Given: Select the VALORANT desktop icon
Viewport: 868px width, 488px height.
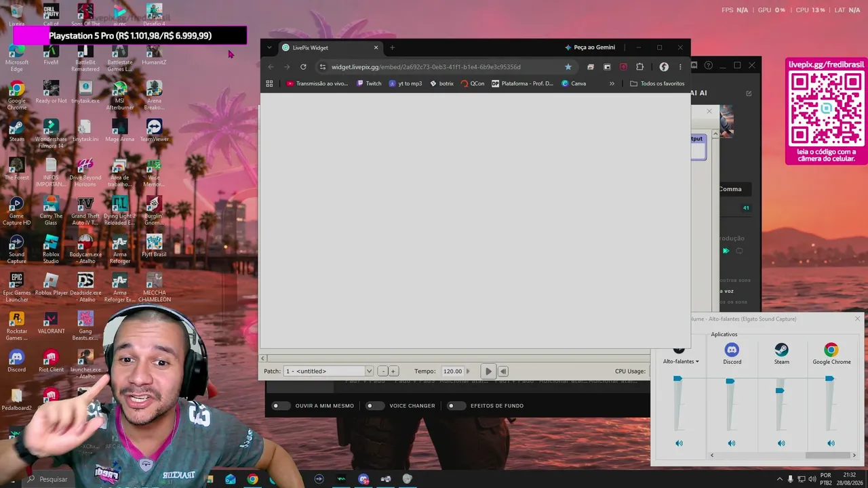Looking at the screenshot, I should pos(51,323).
